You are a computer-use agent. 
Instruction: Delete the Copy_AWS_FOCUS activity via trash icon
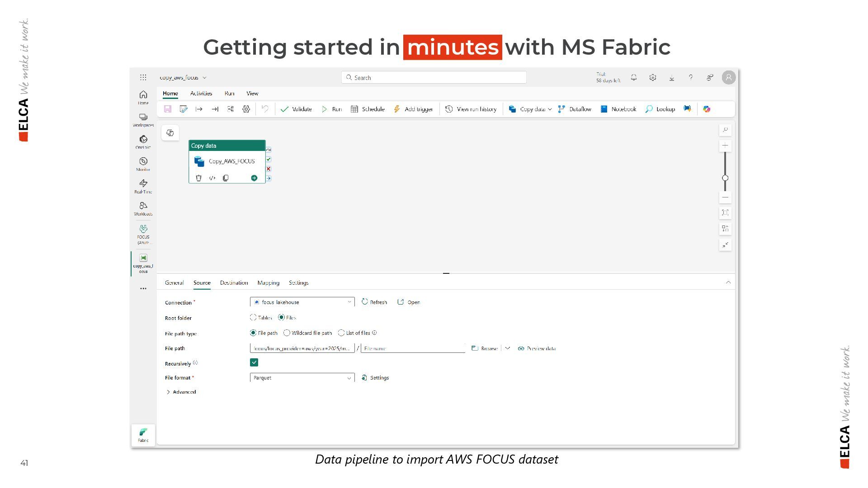[x=198, y=178]
